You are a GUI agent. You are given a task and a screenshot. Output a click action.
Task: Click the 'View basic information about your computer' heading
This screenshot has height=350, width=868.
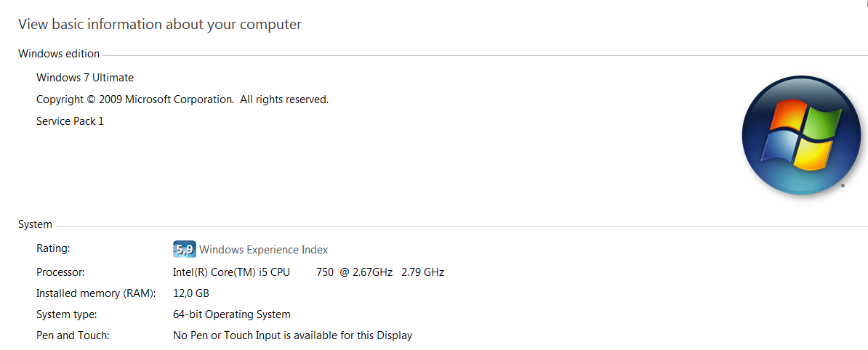coord(160,25)
